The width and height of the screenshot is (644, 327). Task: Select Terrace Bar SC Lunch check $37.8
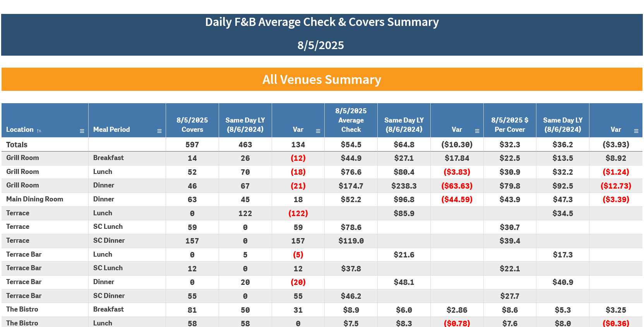351,269
